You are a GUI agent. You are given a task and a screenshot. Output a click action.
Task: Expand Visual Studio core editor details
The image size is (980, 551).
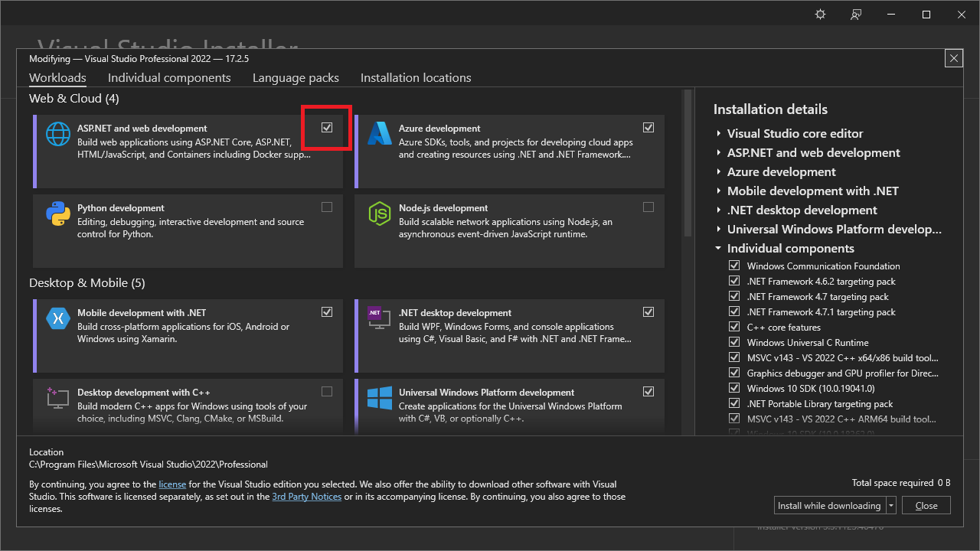pos(719,134)
